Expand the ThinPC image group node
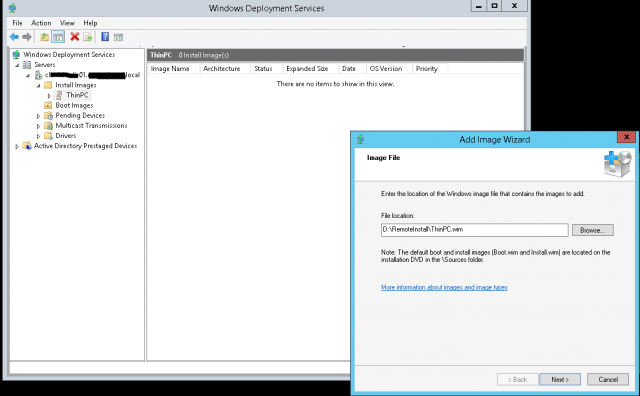 (49, 96)
